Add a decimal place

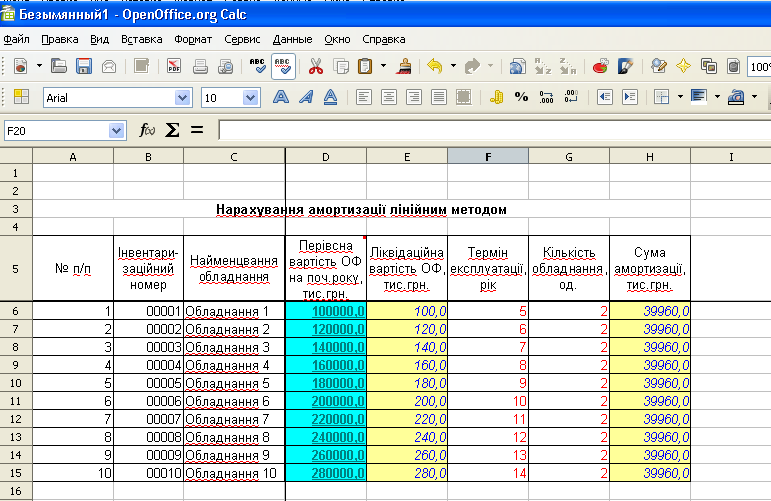pyautogui.click(x=546, y=97)
